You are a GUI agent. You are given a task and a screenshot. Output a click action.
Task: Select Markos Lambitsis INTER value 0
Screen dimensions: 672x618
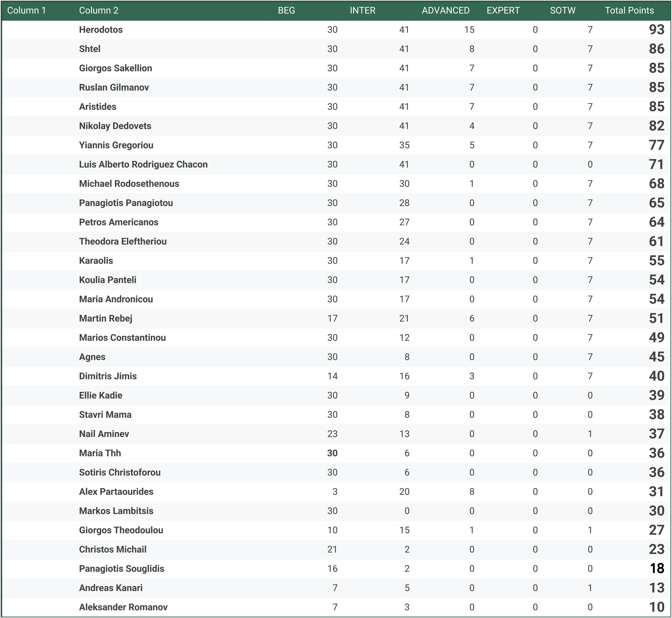point(406,511)
